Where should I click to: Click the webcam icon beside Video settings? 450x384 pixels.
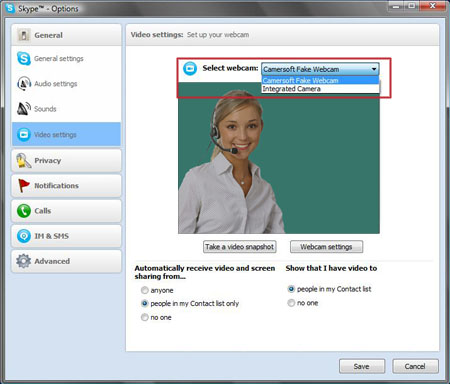coord(24,135)
